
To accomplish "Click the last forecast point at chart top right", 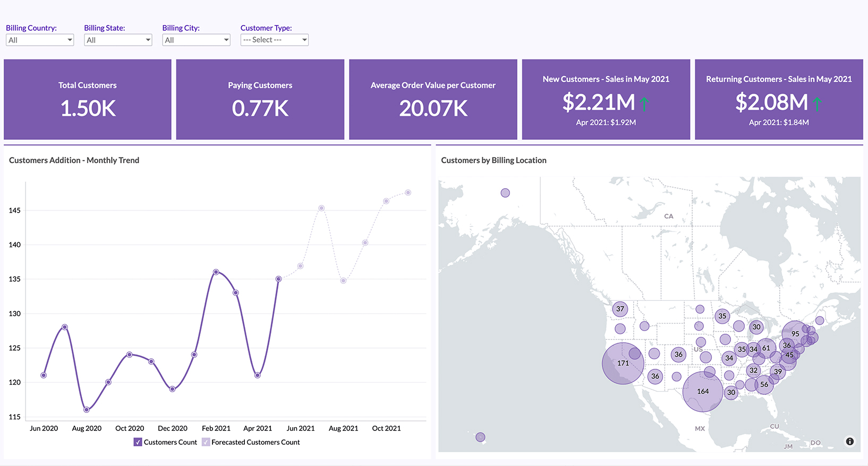I will [x=408, y=192].
